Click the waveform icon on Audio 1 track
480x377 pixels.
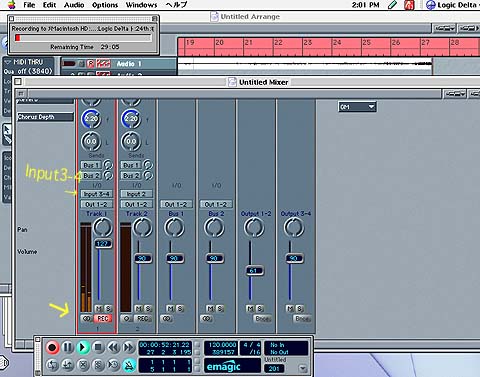(103, 63)
